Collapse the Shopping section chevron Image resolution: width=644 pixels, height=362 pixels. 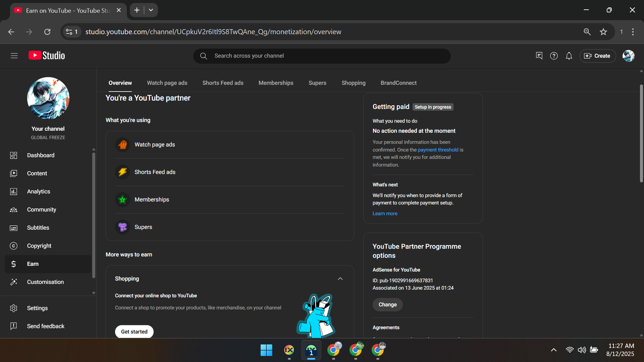pyautogui.click(x=340, y=279)
